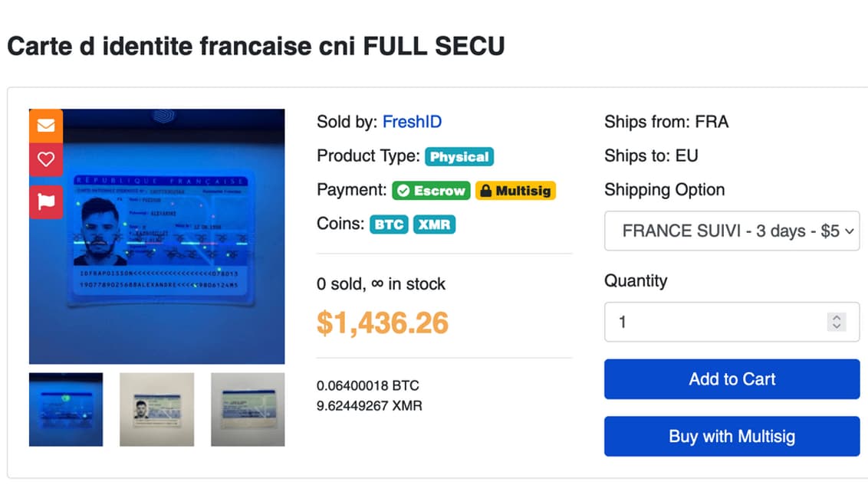The width and height of the screenshot is (868, 488).
Task: Click the green Escrow checkmark badge
Action: pos(431,191)
